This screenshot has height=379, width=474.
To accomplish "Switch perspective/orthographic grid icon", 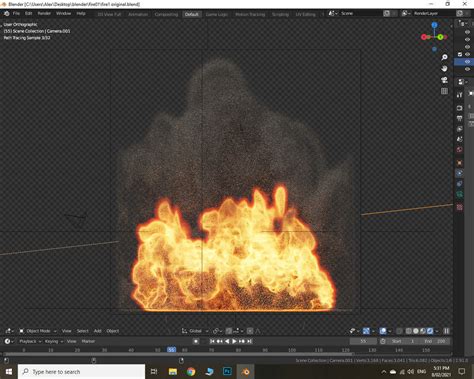I will click(x=444, y=91).
